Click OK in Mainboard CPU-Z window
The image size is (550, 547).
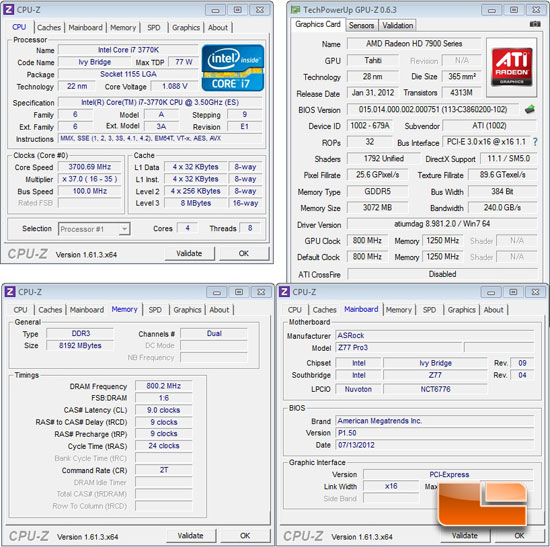coord(519,536)
